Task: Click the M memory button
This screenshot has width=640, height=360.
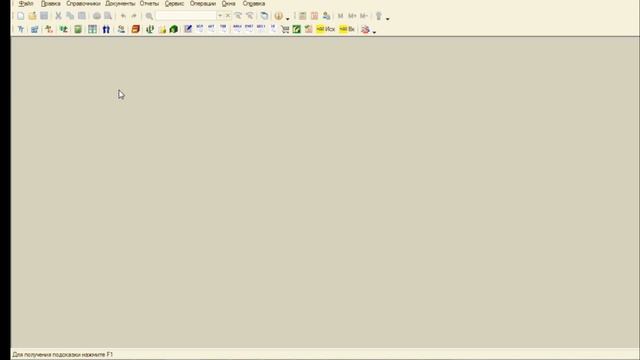Action: (x=340, y=16)
